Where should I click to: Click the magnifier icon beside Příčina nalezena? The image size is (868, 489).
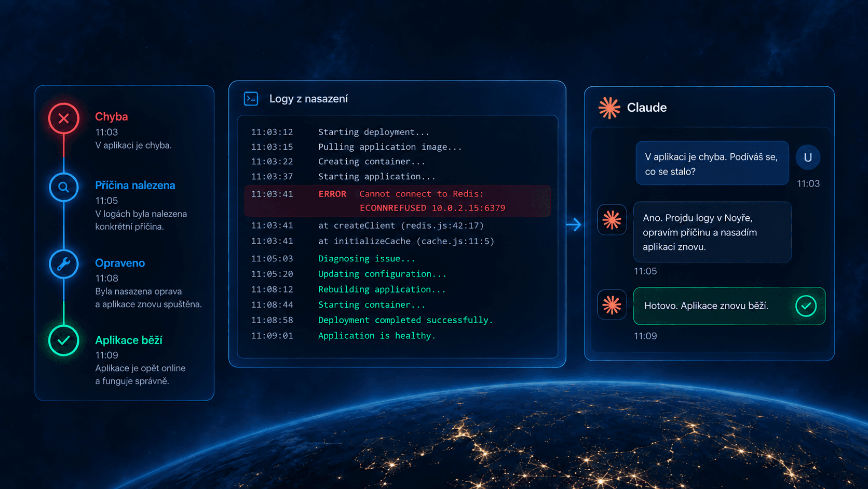click(x=64, y=187)
